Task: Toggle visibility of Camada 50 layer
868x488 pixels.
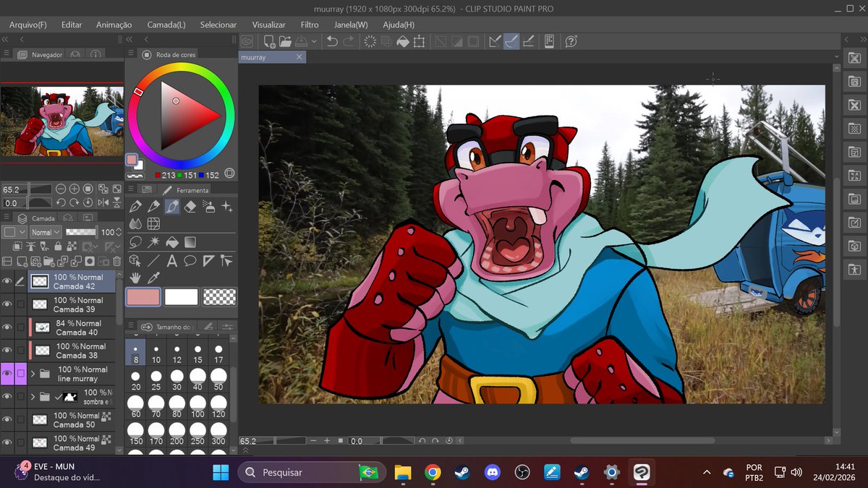Action: pyautogui.click(x=7, y=420)
